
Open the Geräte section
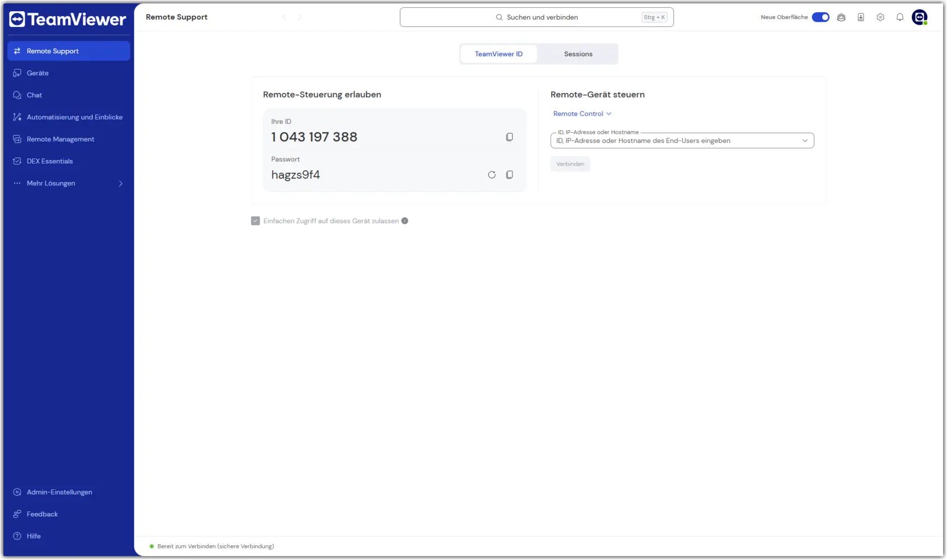[69, 73]
